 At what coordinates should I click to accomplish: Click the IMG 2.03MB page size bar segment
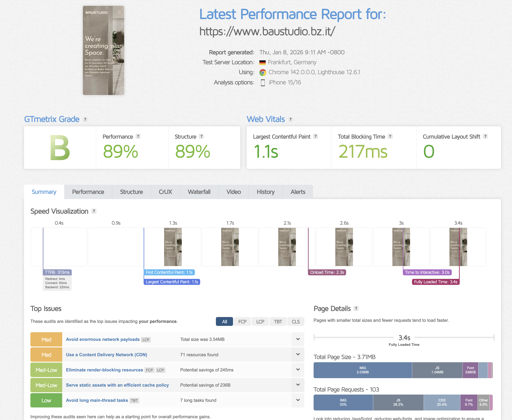[363, 370]
